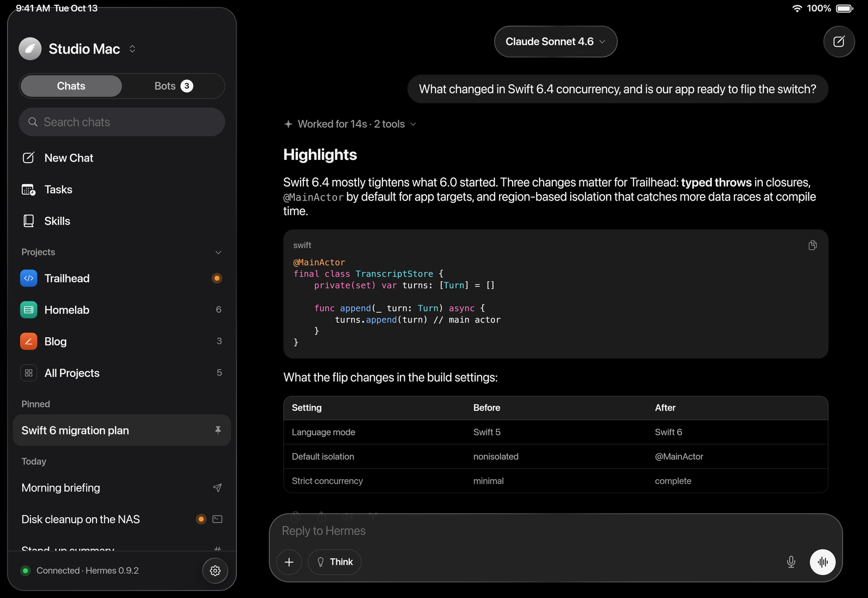This screenshot has width=868, height=598.
Task: Click the Reply to Hermes message field
Action: pyautogui.click(x=556, y=531)
